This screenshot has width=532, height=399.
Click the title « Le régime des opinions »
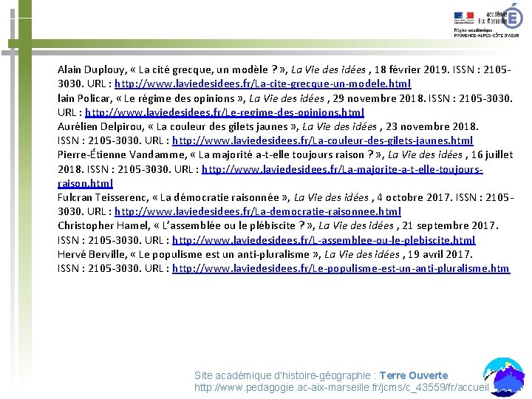point(179,98)
